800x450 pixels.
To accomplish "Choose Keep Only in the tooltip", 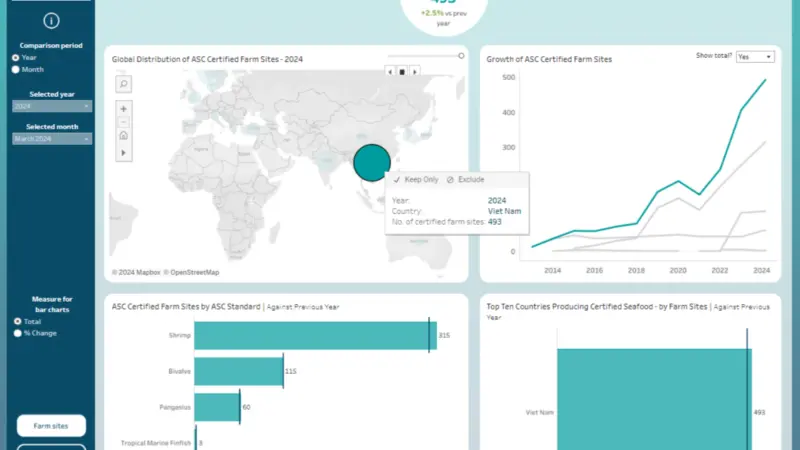I will (416, 180).
